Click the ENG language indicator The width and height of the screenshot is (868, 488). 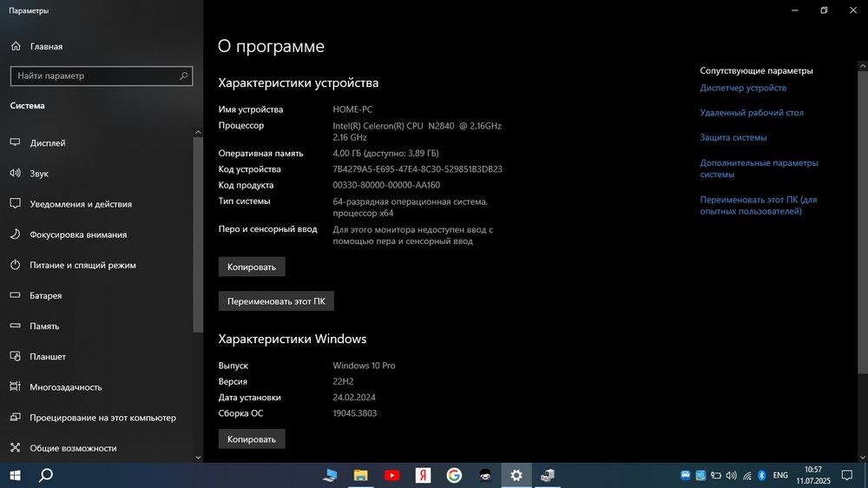(780, 475)
